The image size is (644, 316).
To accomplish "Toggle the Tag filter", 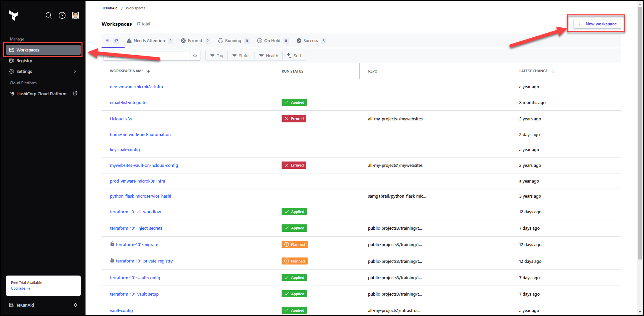I will coord(216,56).
